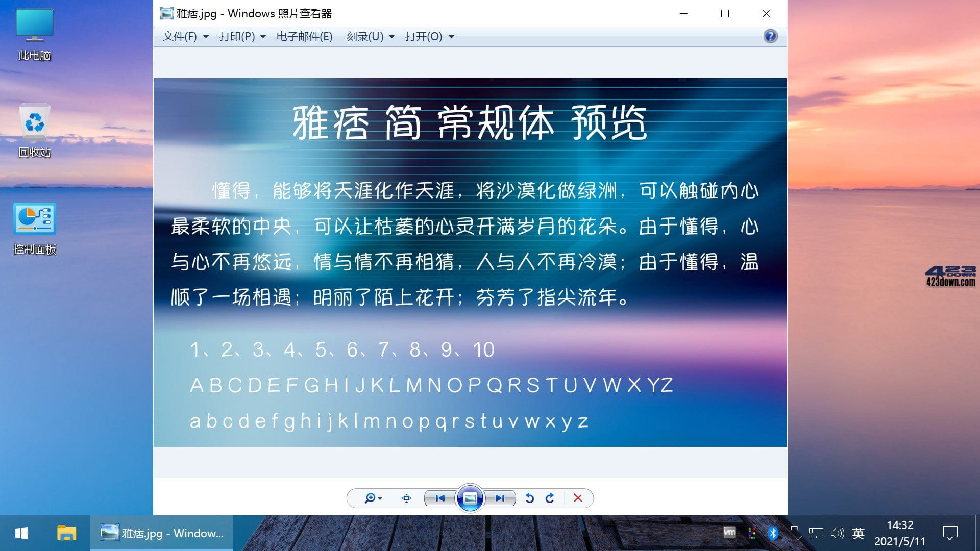Rotate the photo counterclockwise
Viewport: 980px width, 551px height.
pos(530,498)
